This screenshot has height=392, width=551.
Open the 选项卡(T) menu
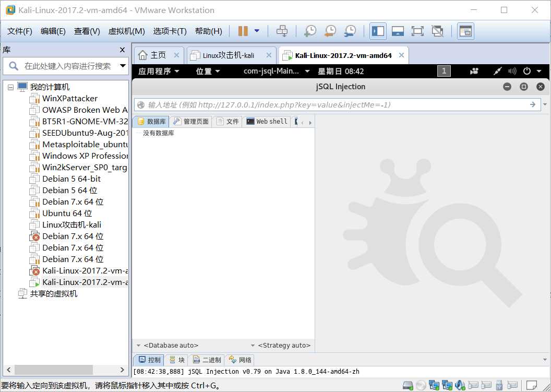click(x=170, y=31)
